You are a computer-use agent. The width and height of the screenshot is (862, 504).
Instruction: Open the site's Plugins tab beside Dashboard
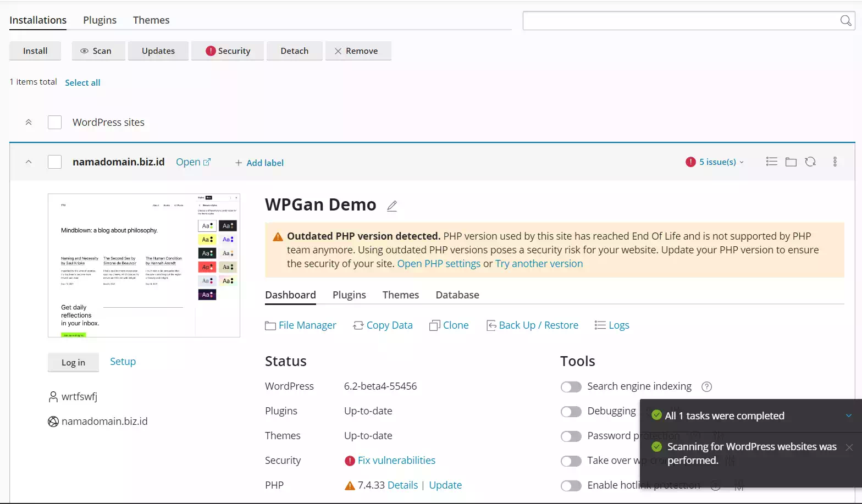[x=349, y=295]
